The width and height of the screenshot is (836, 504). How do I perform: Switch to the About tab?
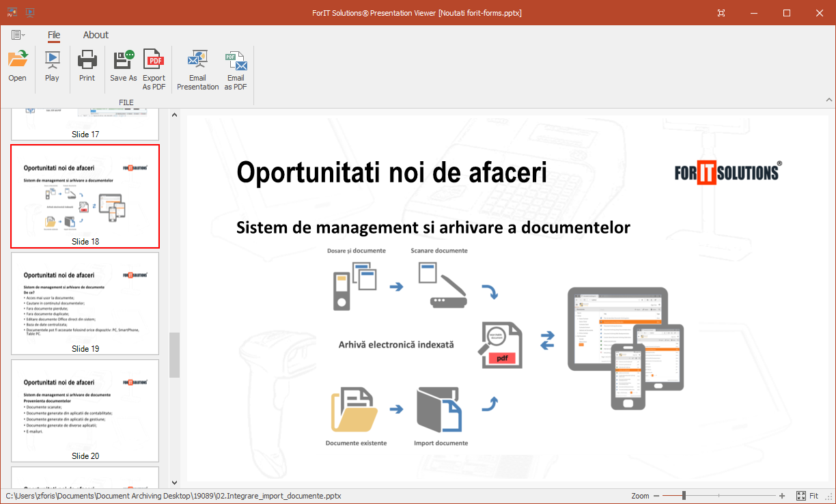[x=96, y=35]
